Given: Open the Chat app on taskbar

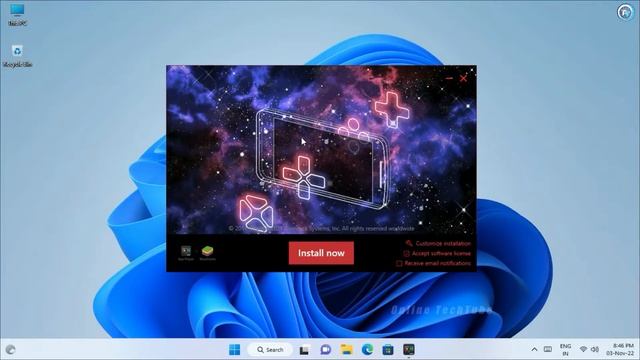Looking at the screenshot, I should pos(325,349).
